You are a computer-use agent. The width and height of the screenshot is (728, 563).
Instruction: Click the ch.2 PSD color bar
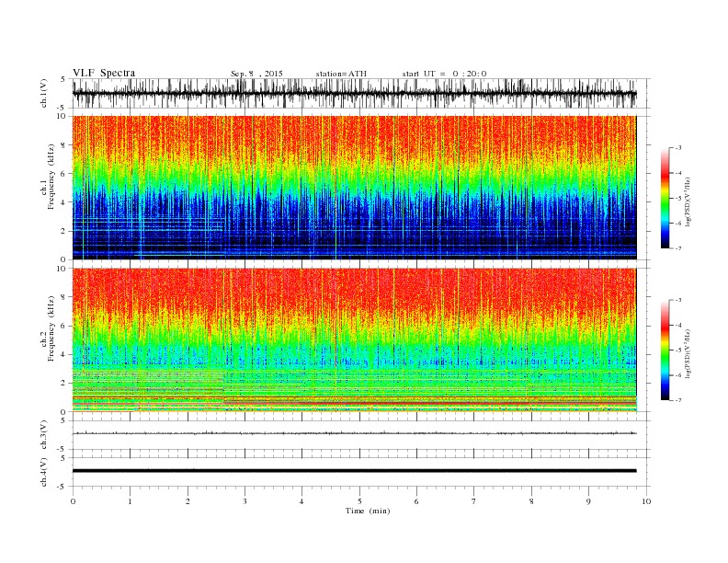(665, 350)
